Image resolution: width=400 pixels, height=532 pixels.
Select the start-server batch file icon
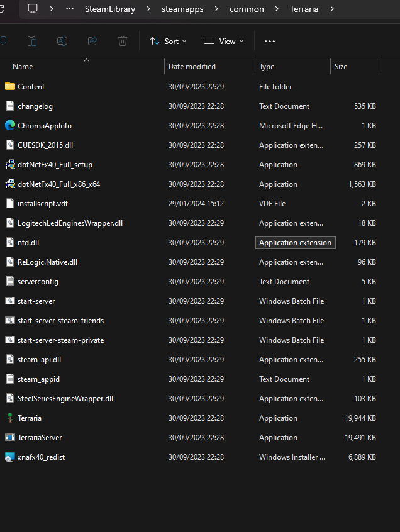[10, 301]
